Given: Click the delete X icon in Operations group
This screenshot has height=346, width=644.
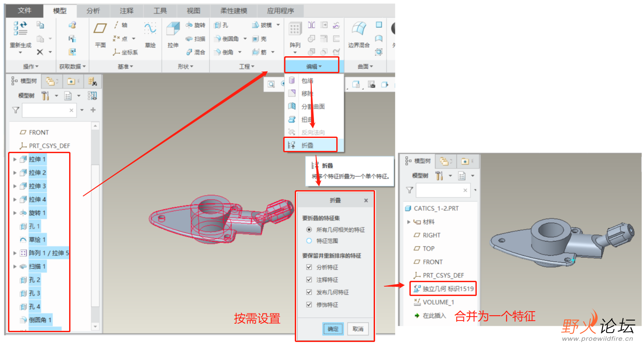Looking at the screenshot, I should [40, 52].
